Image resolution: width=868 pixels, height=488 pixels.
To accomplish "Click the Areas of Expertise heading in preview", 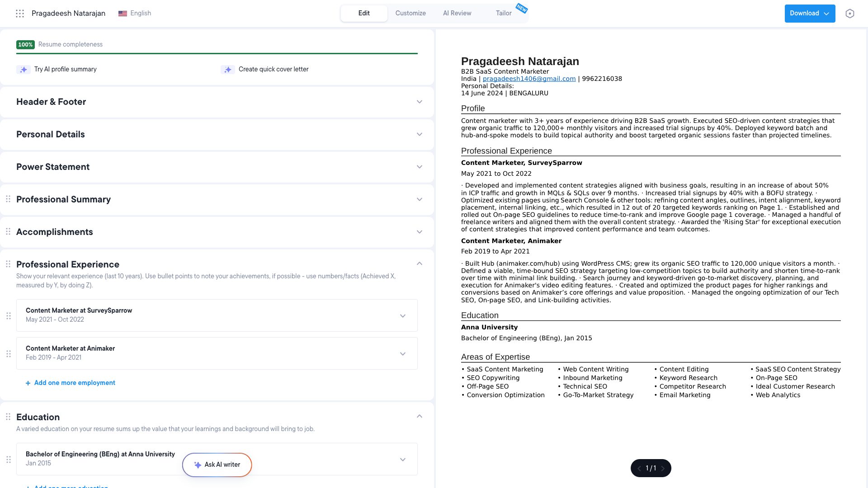I will [495, 357].
